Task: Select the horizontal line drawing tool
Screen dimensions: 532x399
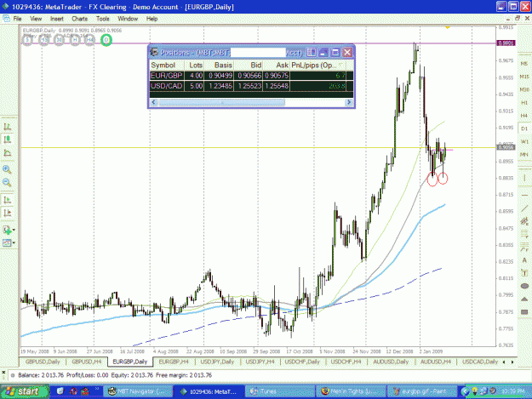Action: pos(524,196)
